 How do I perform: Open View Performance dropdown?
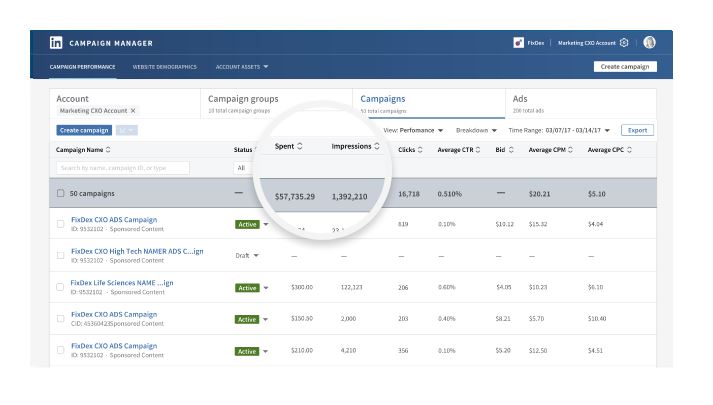[413, 130]
